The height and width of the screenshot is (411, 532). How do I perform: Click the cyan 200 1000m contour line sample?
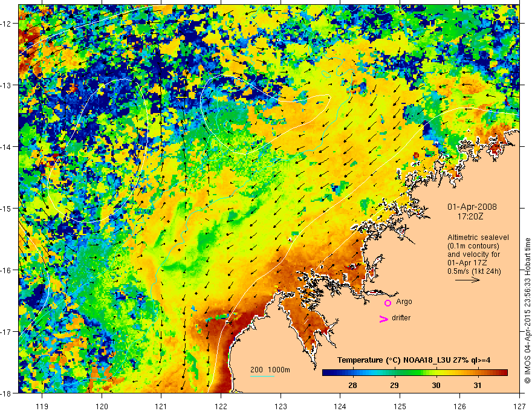pyautogui.click(x=262, y=376)
